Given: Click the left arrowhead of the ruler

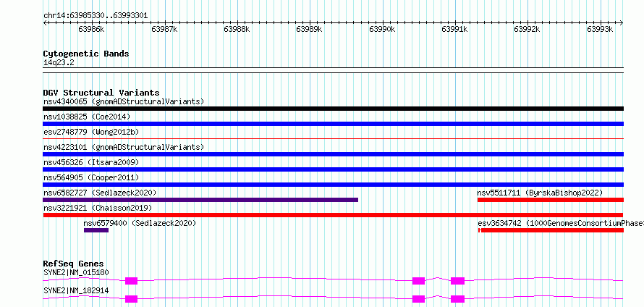Looking at the screenshot, I should point(45,23).
